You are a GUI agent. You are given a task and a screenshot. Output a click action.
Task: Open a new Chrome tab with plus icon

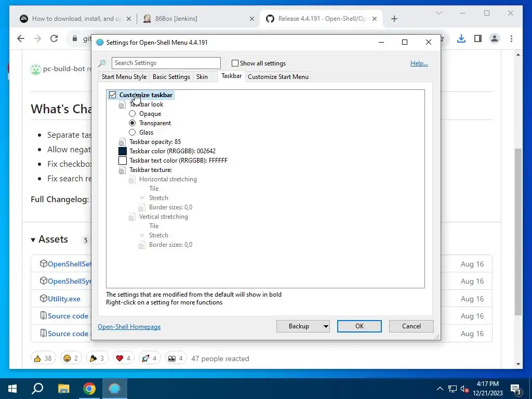click(x=394, y=19)
